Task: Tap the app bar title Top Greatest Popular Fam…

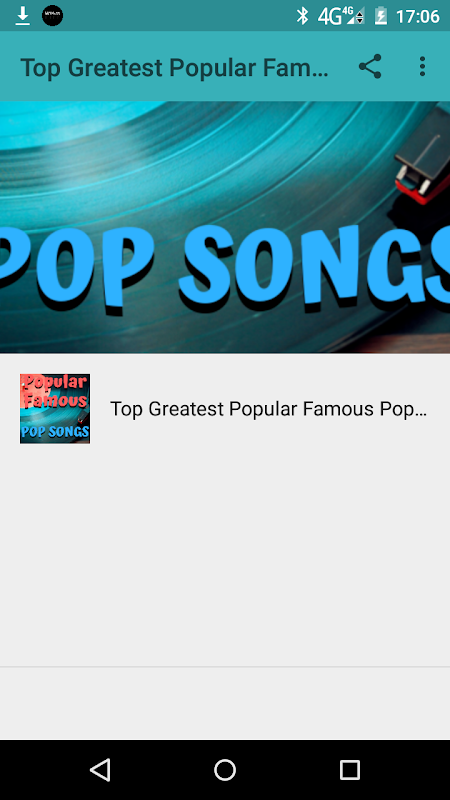Action: pos(174,67)
